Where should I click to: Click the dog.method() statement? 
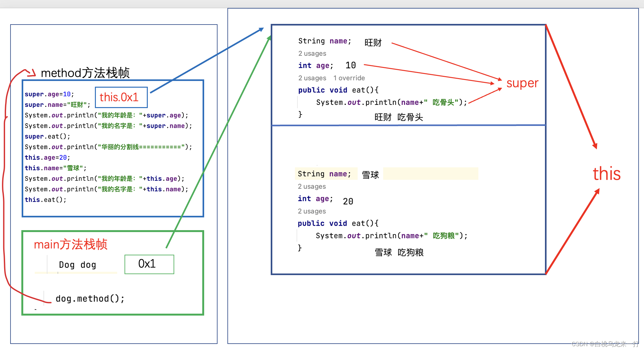click(x=89, y=298)
